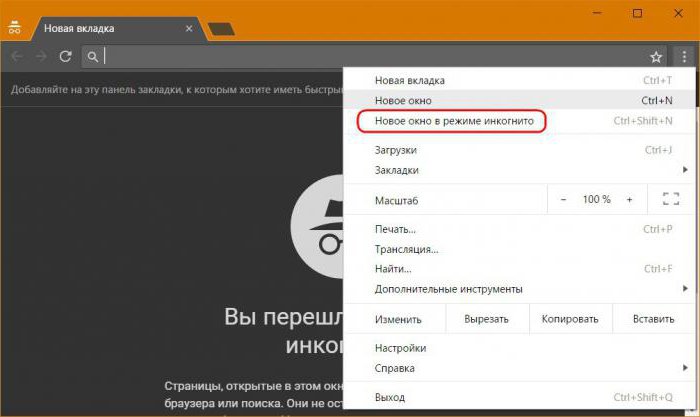Viewport: 700px width, 417px height.
Task: Click the search magnifier icon in address bar
Action: [92, 57]
